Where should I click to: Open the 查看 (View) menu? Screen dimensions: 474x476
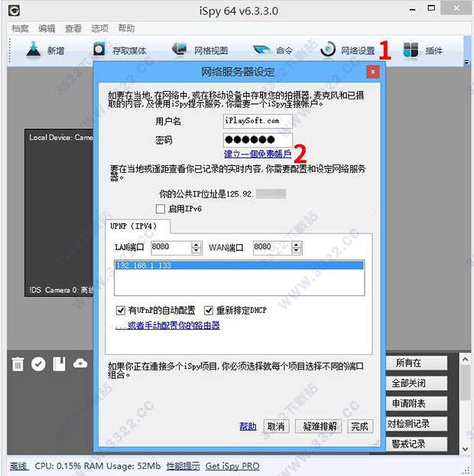73,28
